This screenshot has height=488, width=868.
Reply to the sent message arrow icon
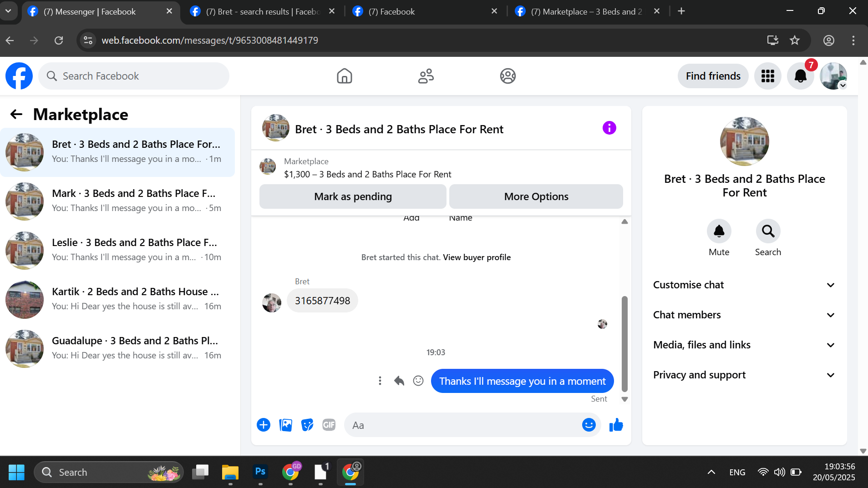tap(399, 381)
